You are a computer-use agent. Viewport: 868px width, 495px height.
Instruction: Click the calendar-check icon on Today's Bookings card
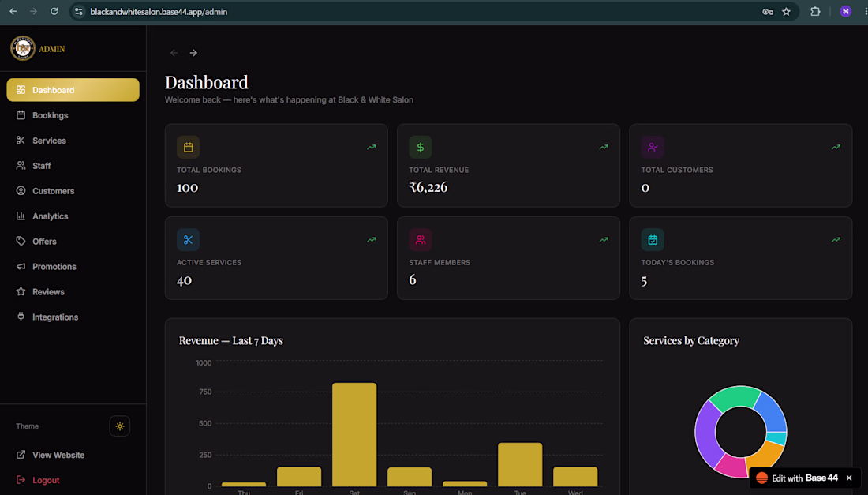(x=653, y=240)
